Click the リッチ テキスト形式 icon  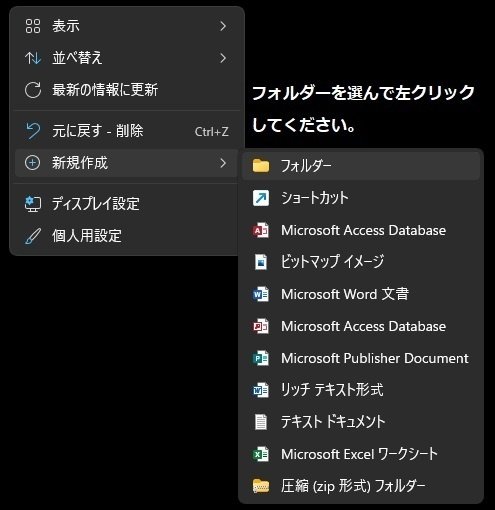tap(261, 390)
